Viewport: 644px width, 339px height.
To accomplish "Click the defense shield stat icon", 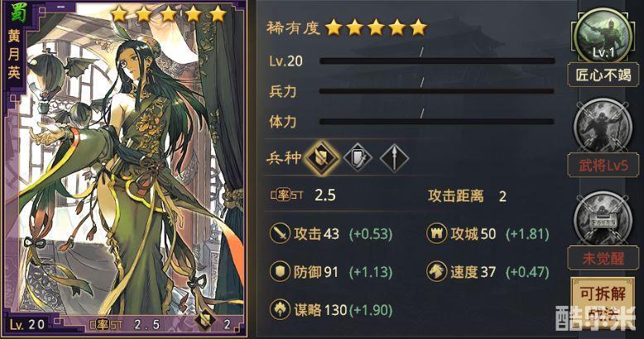I will point(280,272).
